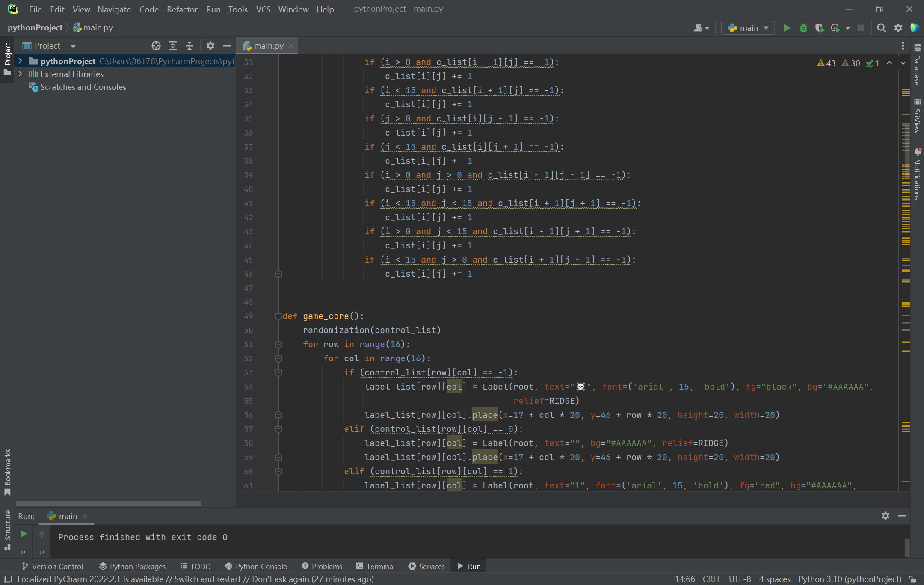Open the TODO tool window

pyautogui.click(x=195, y=566)
